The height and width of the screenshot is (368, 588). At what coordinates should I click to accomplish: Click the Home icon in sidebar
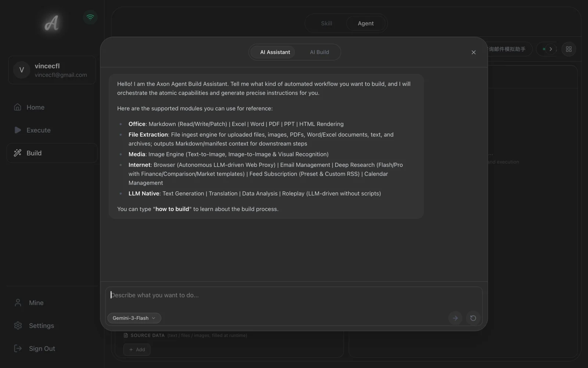coord(18,107)
